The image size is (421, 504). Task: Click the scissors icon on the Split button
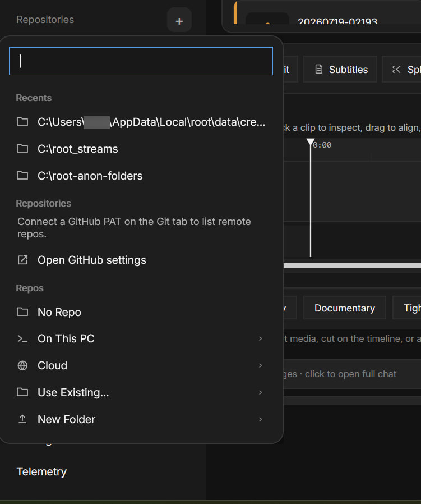[x=396, y=69]
